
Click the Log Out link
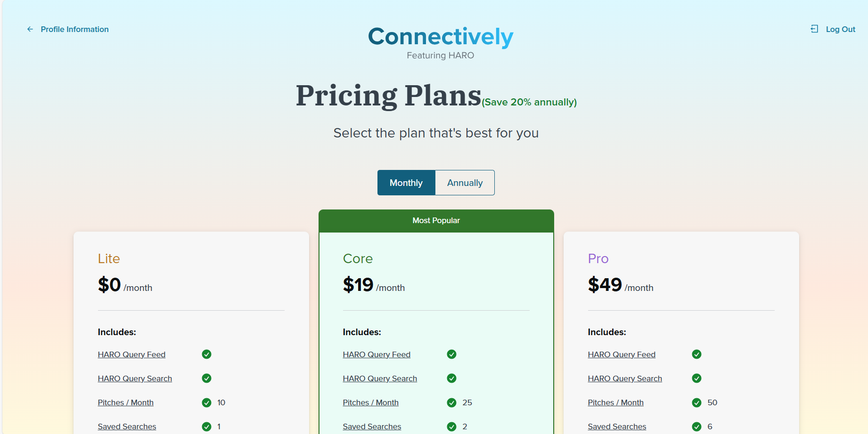point(840,29)
